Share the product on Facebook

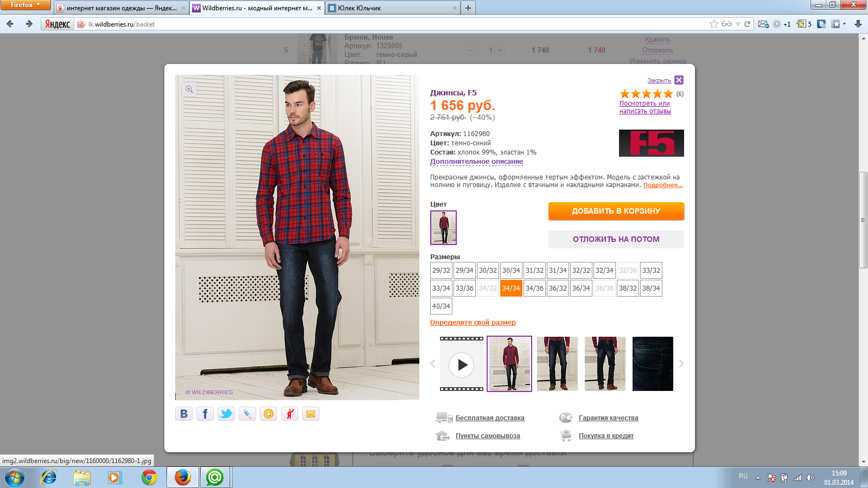[x=205, y=414]
